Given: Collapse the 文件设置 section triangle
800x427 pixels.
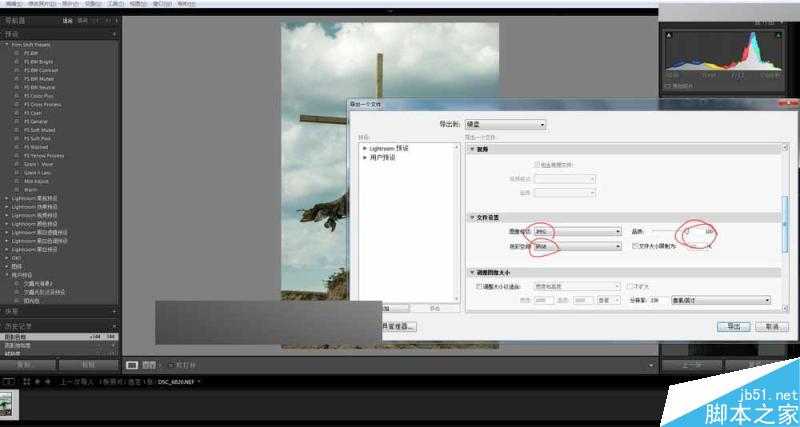Looking at the screenshot, I should 472,216.
